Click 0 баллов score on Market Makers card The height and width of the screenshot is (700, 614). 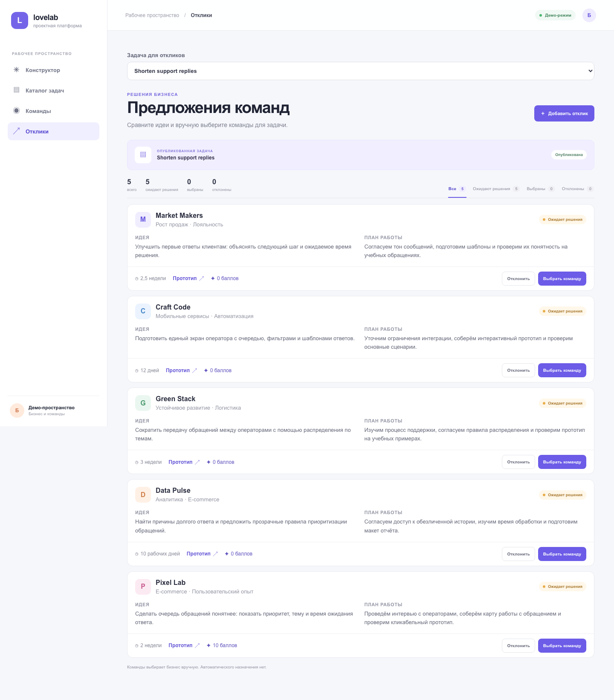pyautogui.click(x=225, y=278)
